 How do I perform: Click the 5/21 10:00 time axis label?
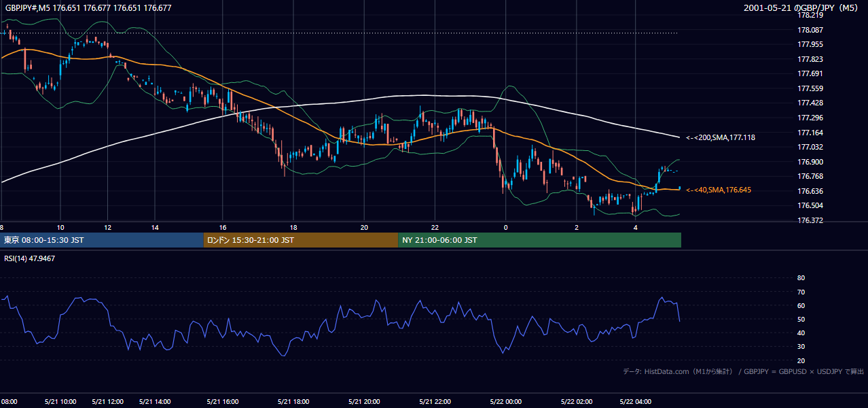coord(60,402)
